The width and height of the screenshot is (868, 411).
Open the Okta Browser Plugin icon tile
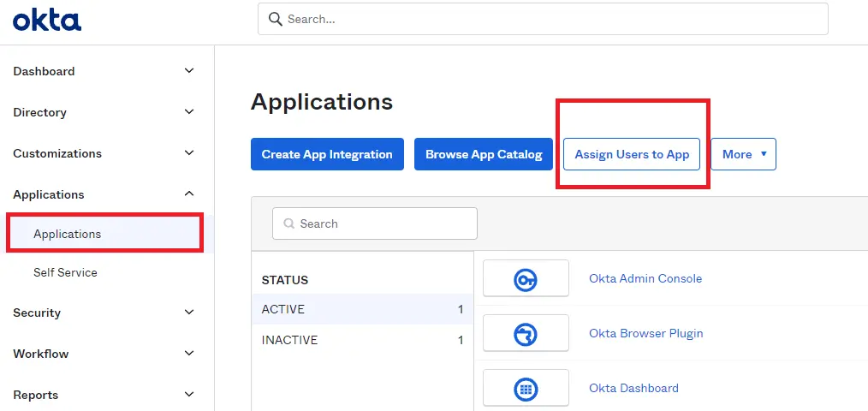pos(526,333)
